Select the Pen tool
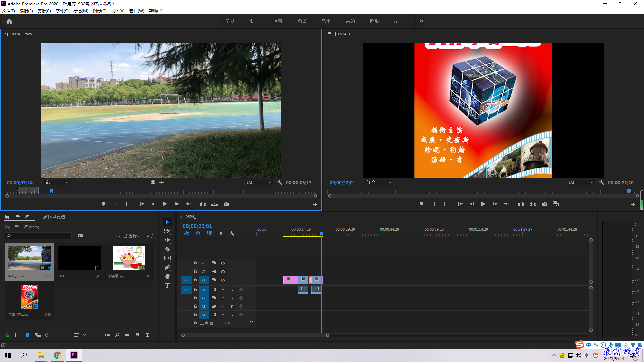Screen dimensions: 644x362 (x=167, y=267)
